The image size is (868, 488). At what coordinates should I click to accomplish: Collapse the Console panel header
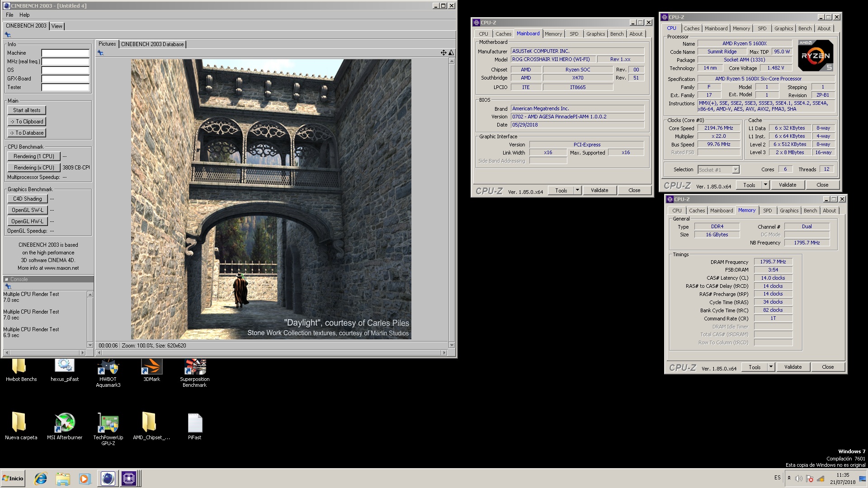tap(6, 279)
